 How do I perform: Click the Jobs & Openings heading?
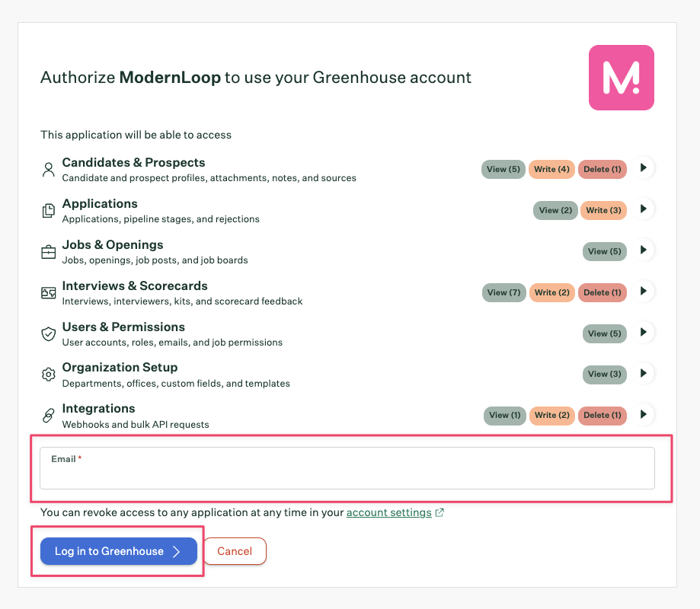click(113, 244)
